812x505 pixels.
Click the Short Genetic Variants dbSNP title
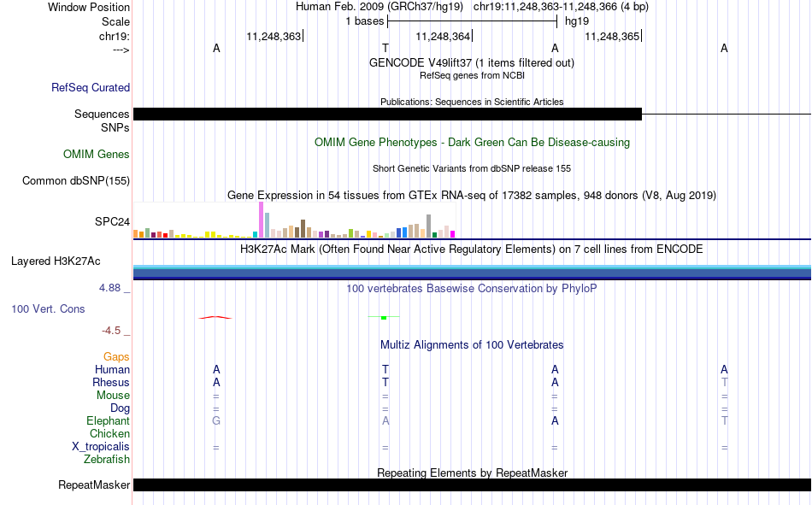point(472,169)
